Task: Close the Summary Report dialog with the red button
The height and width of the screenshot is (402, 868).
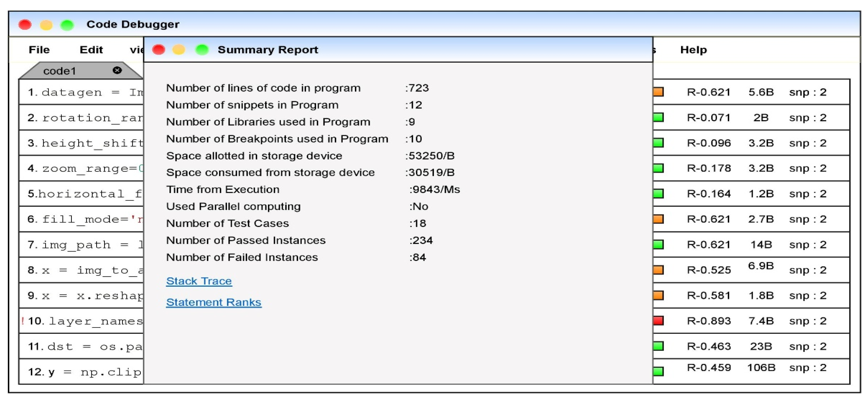Action: (x=159, y=50)
